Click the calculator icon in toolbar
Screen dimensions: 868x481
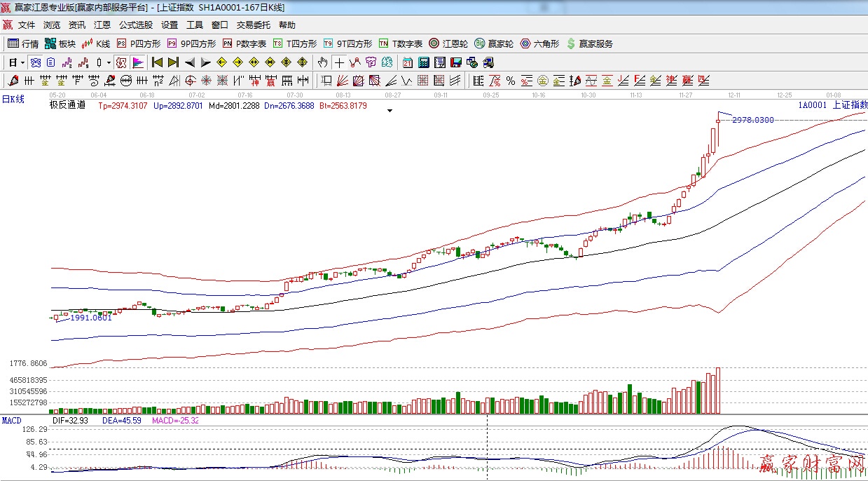pos(423,62)
